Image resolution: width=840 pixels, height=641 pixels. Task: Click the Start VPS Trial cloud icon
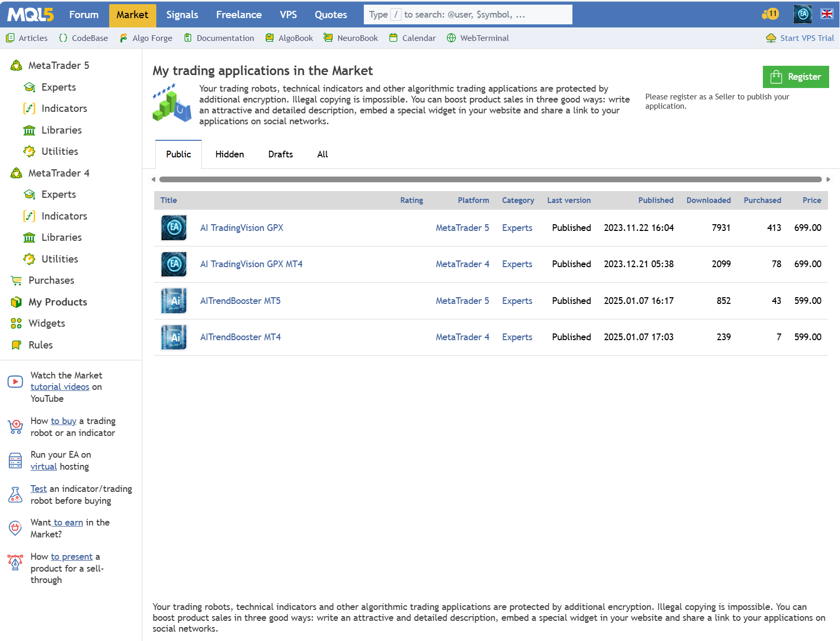(x=771, y=38)
